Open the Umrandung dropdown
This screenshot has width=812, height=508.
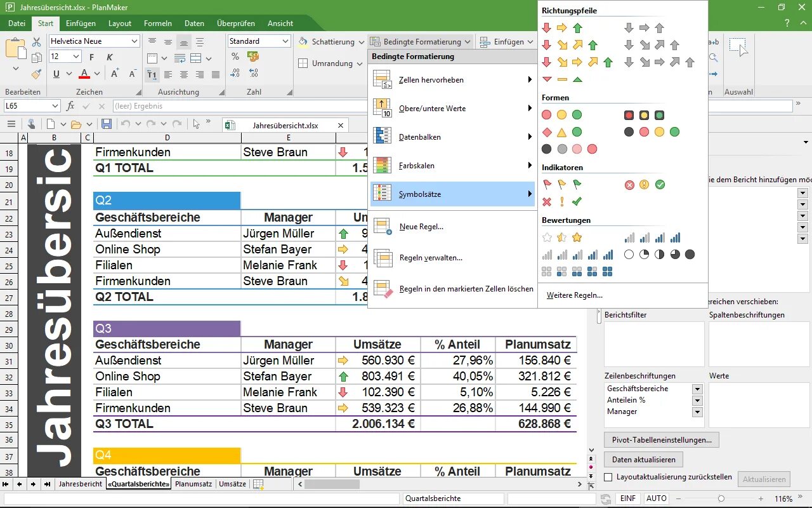[359, 63]
